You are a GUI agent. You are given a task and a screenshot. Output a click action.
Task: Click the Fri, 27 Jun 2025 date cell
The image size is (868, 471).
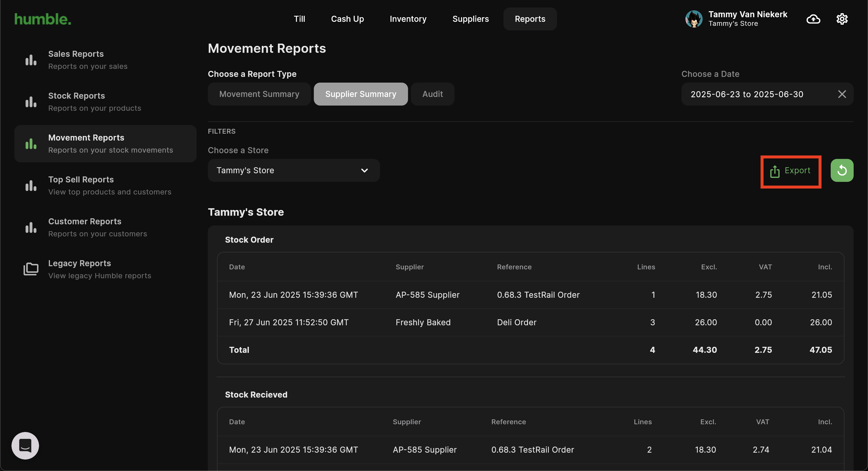(x=289, y=322)
